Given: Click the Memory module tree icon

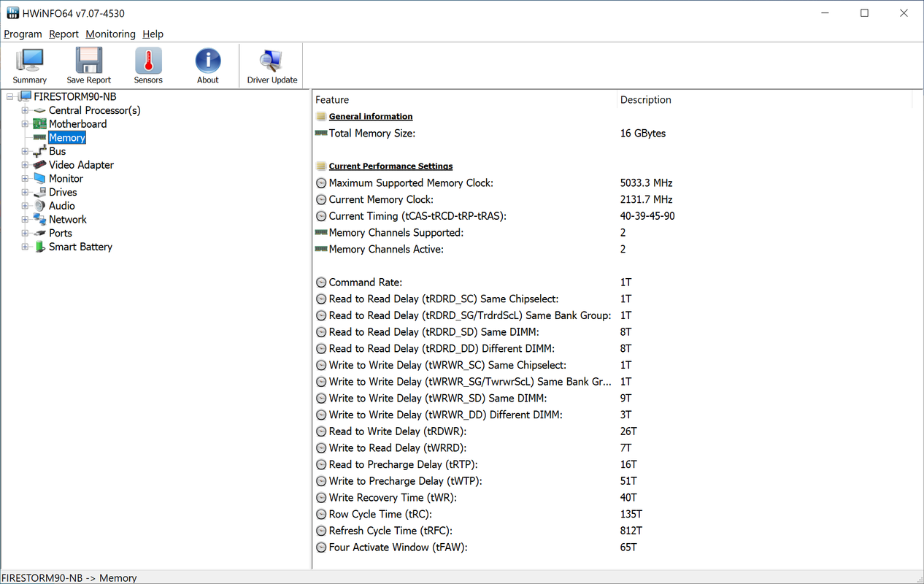Looking at the screenshot, I should (x=39, y=137).
